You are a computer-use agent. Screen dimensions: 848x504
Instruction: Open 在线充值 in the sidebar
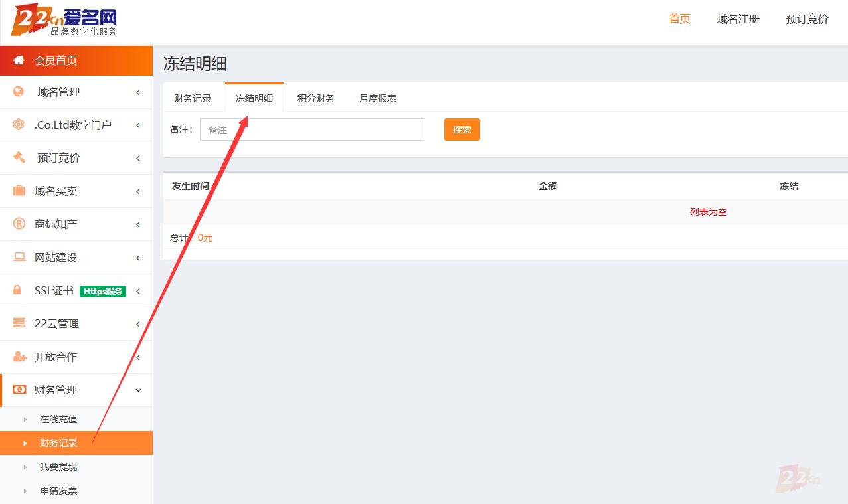(x=58, y=419)
